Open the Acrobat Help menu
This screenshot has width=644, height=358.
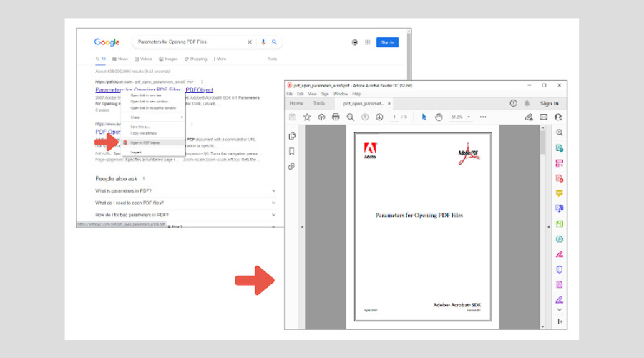[356, 94]
